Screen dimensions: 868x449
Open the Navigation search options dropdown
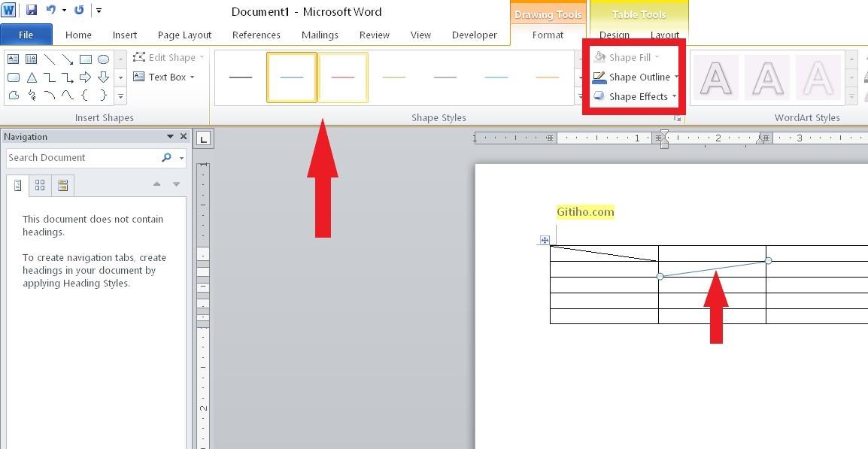(x=181, y=158)
